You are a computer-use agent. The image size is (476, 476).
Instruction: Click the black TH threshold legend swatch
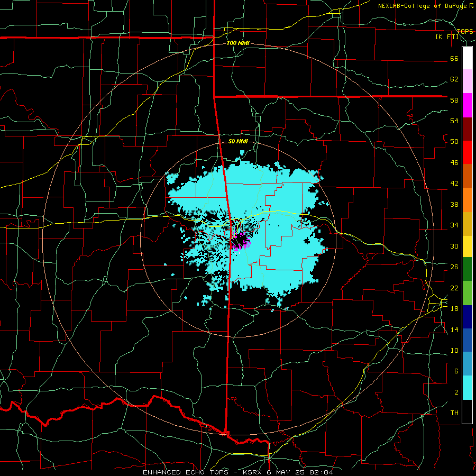click(x=467, y=411)
